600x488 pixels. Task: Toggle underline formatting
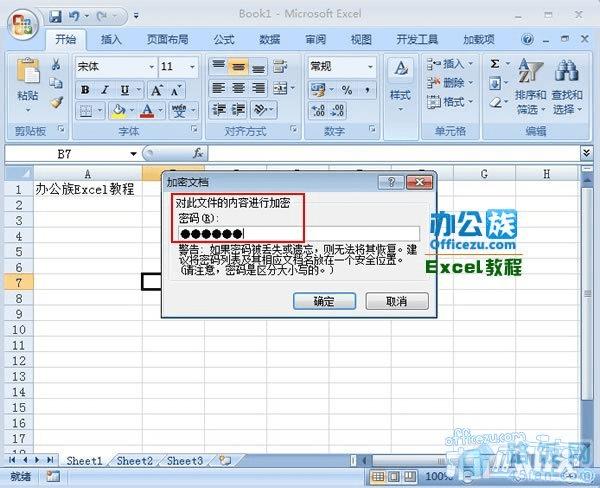(125, 90)
